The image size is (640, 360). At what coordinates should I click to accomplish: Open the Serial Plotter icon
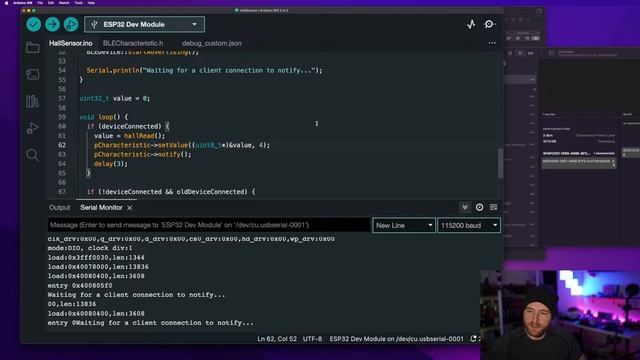(471, 24)
